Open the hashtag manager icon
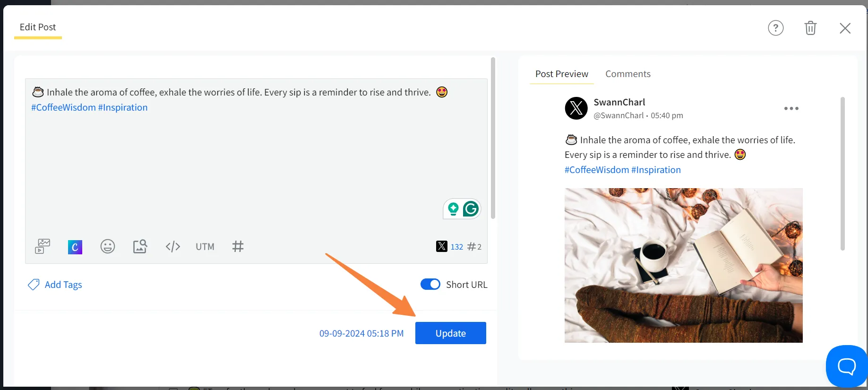Image resolution: width=868 pixels, height=390 pixels. 238,246
